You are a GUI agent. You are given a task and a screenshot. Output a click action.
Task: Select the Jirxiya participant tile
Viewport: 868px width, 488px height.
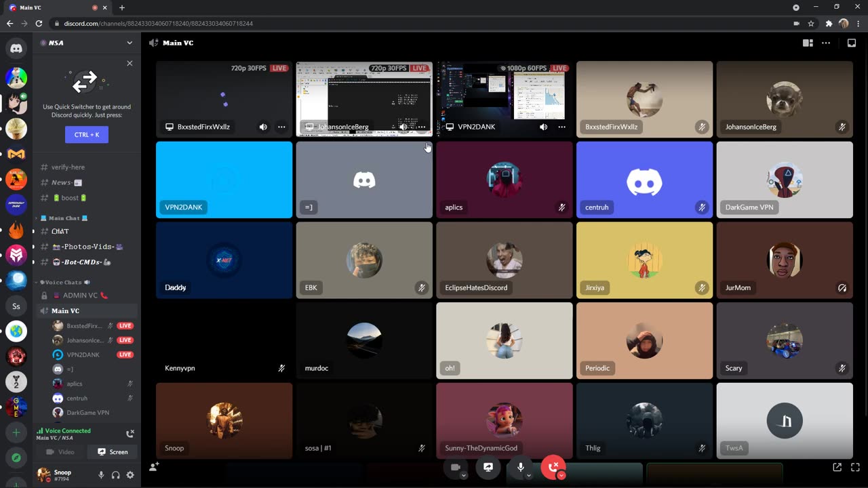[644, 260]
